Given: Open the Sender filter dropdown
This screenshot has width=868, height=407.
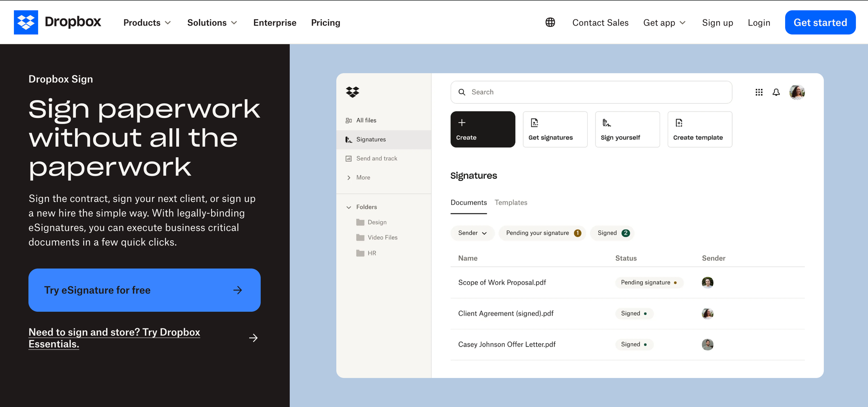Looking at the screenshot, I should point(472,233).
